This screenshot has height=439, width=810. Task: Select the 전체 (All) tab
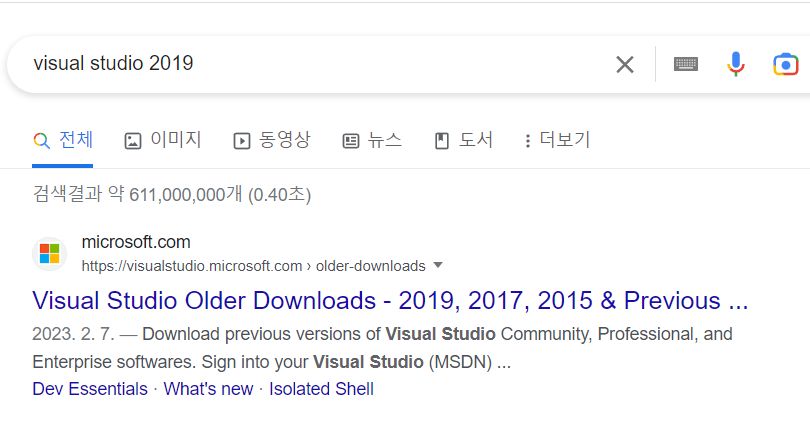click(63, 140)
